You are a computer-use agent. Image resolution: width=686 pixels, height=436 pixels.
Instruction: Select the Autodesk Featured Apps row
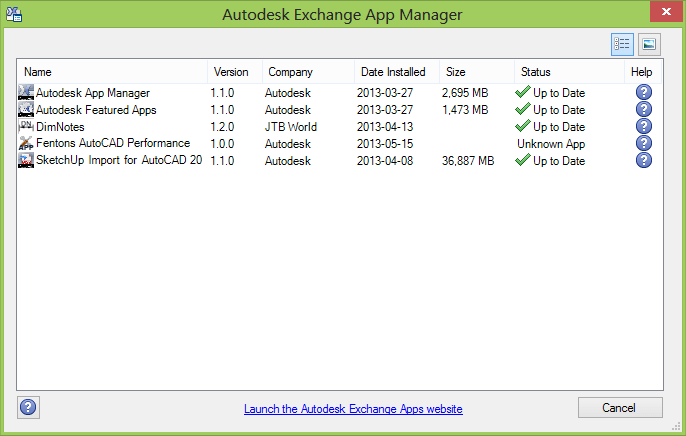(x=340, y=110)
